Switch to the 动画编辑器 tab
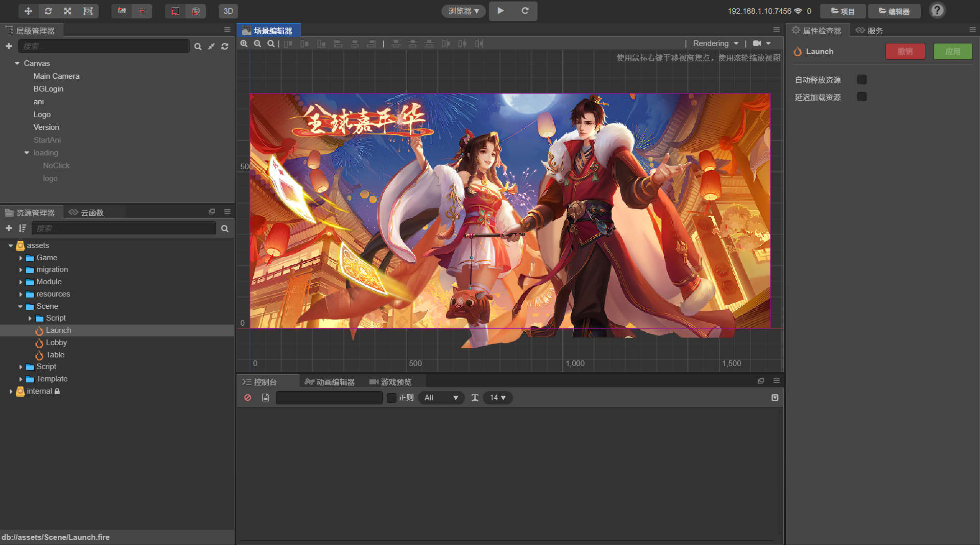 [330, 382]
